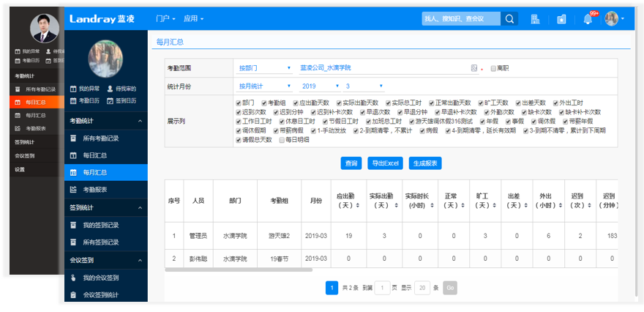Image resolution: width=644 pixels, height=312 pixels.
Task: Click the 查询 button
Action: coord(351,163)
